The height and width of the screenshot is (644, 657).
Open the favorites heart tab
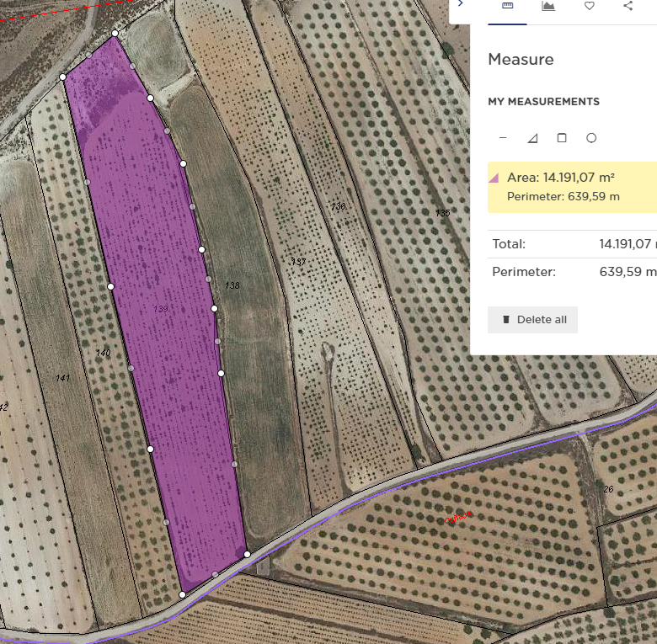point(590,6)
